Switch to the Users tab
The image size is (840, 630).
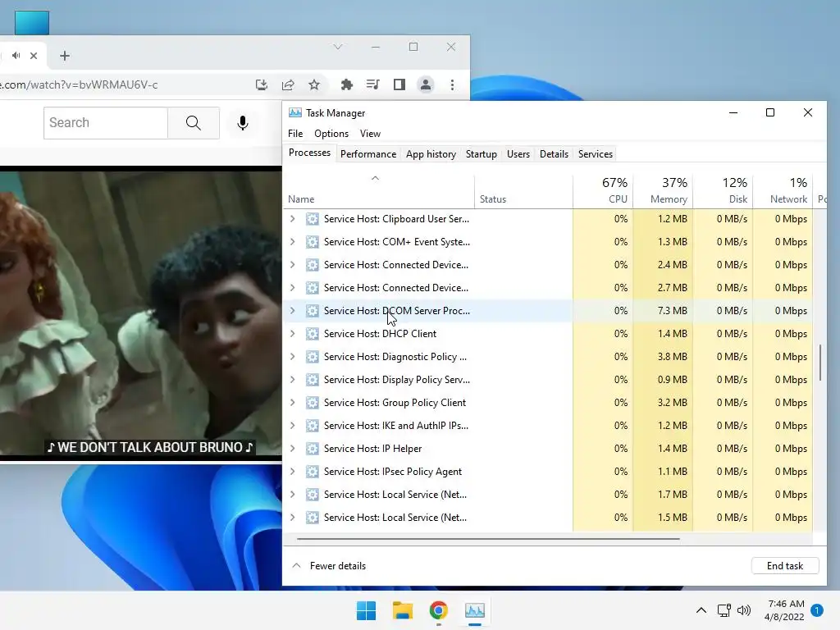(518, 154)
